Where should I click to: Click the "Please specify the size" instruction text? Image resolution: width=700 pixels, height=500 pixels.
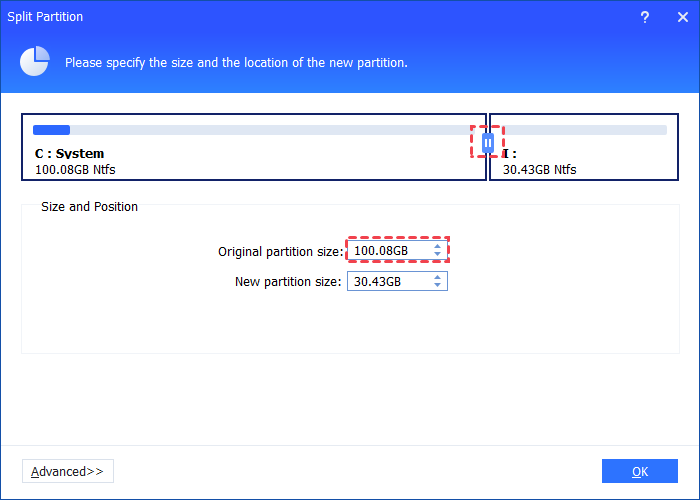236,62
